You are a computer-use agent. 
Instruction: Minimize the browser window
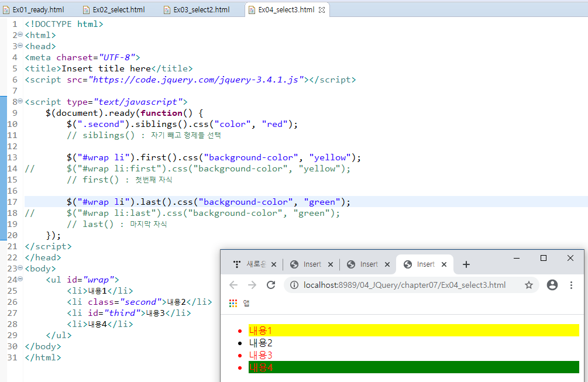(517, 259)
